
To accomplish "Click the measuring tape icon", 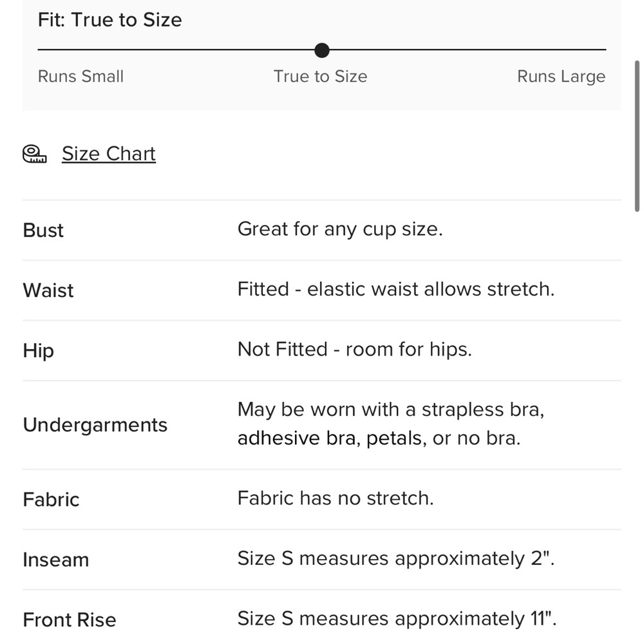I will tap(35, 155).
